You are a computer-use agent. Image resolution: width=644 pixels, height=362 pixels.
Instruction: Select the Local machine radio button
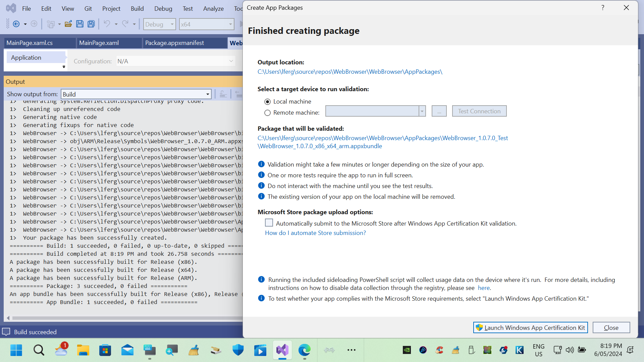(267, 101)
